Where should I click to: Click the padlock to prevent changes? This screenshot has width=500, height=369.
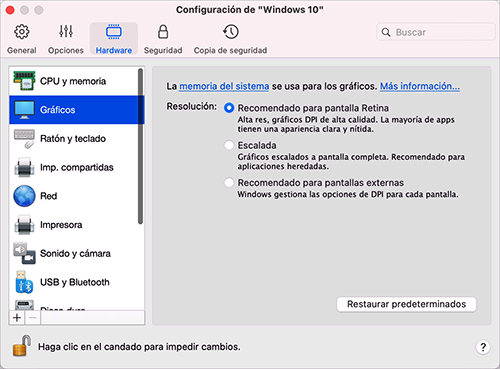coord(22,346)
